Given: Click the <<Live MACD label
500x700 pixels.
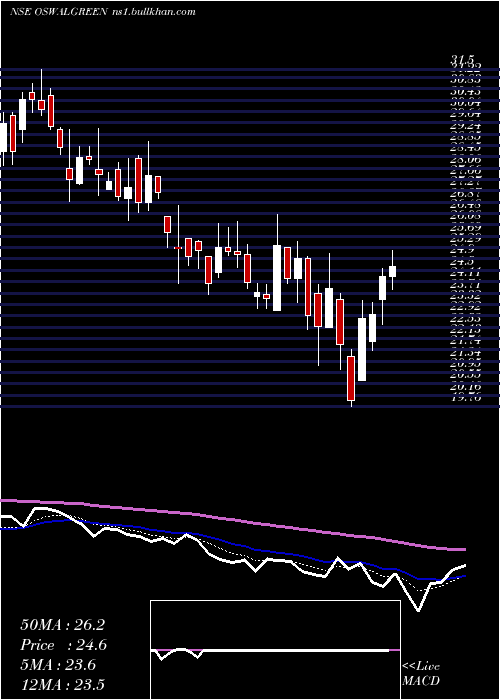Looking at the screenshot, I should tap(421, 673).
